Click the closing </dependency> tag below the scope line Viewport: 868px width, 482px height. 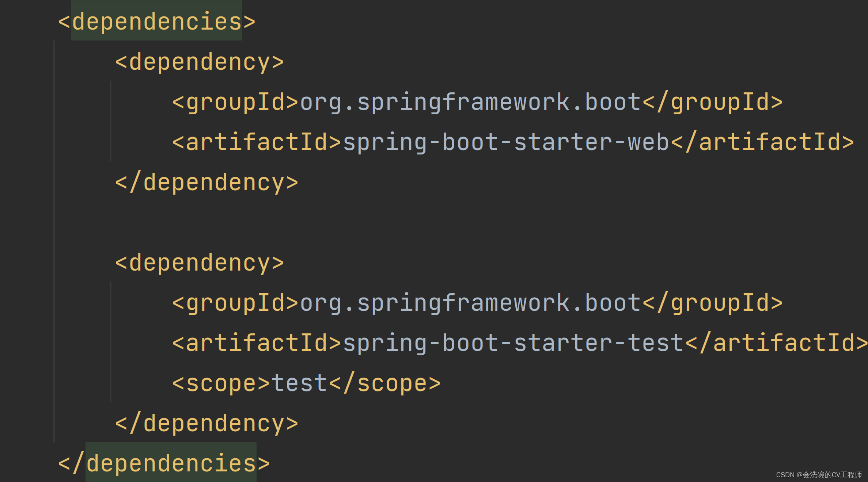pyautogui.click(x=207, y=423)
